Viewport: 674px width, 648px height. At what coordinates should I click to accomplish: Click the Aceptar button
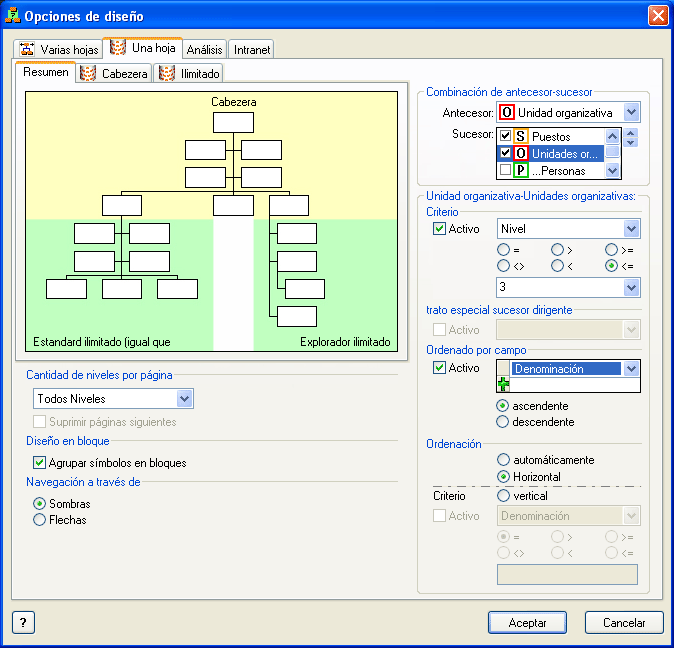[527, 622]
